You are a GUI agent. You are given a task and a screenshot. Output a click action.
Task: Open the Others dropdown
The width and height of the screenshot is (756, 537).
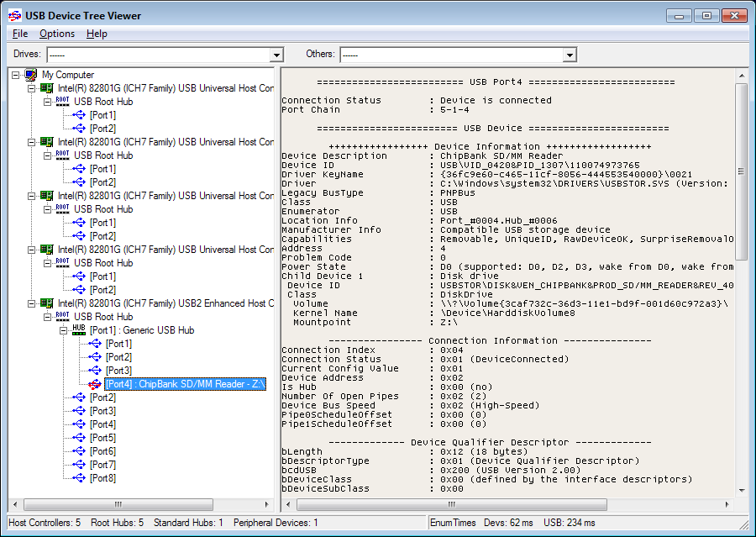tap(570, 54)
